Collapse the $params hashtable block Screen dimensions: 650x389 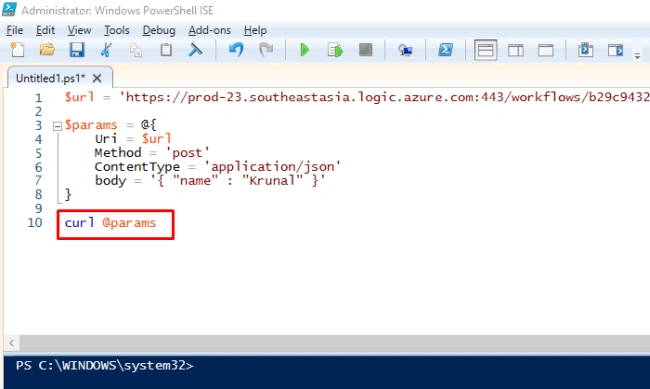tap(58, 126)
